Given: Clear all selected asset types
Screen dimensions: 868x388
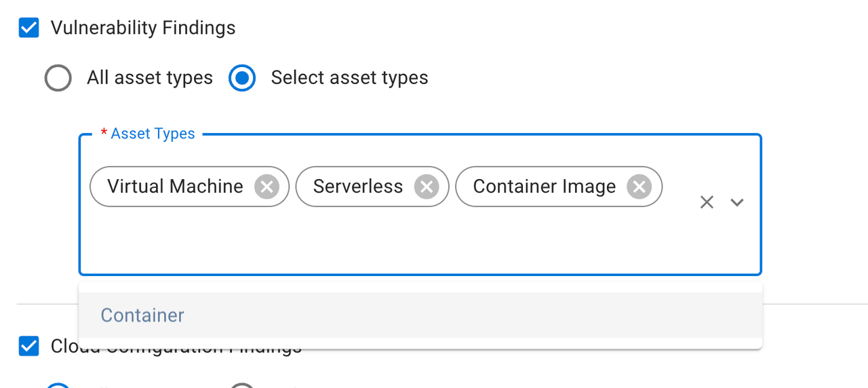Looking at the screenshot, I should (707, 202).
